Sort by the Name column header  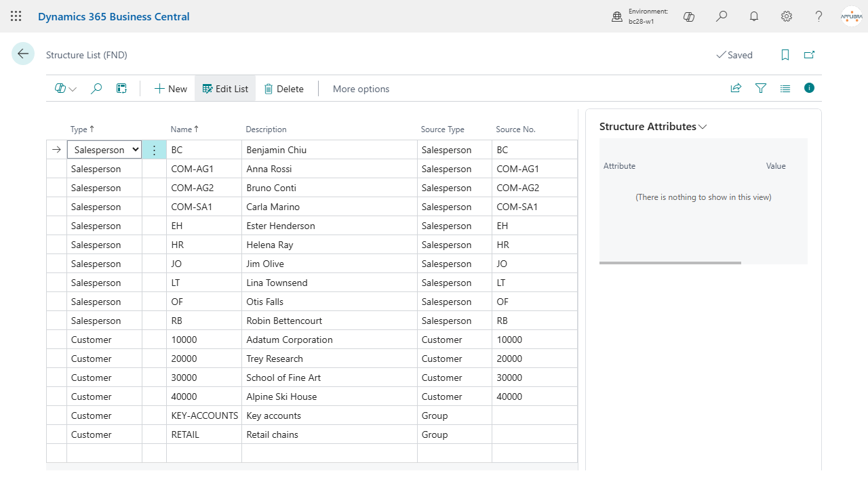pos(185,129)
